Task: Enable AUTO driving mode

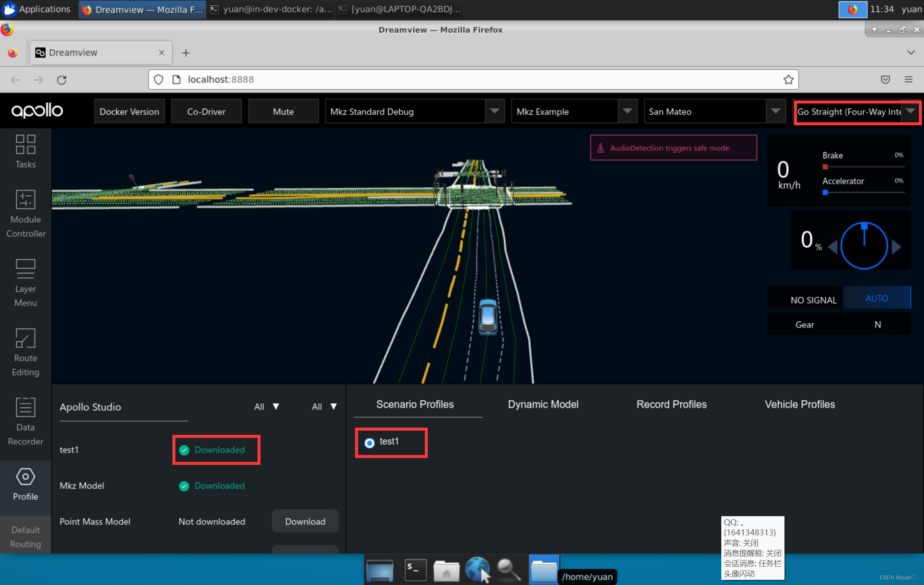Action: [877, 298]
